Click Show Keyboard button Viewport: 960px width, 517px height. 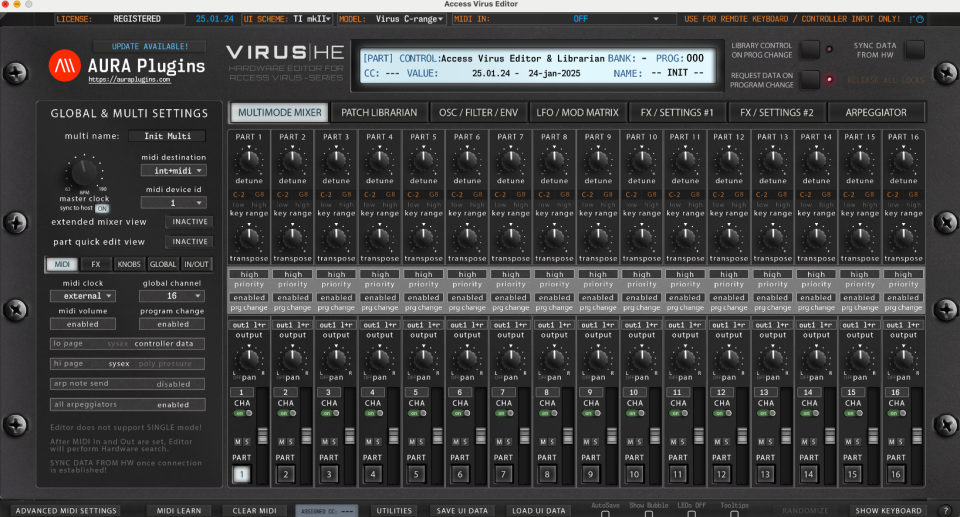click(x=888, y=510)
